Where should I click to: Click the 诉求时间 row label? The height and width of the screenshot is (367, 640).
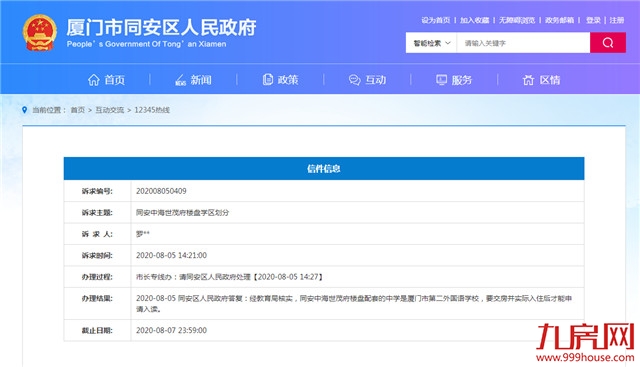click(x=97, y=256)
